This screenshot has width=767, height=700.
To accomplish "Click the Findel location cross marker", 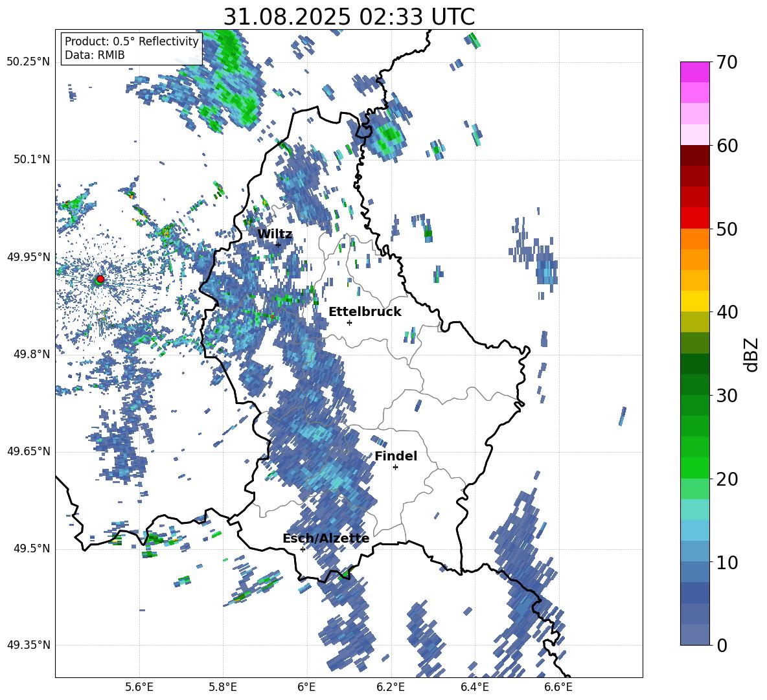I will (x=395, y=468).
